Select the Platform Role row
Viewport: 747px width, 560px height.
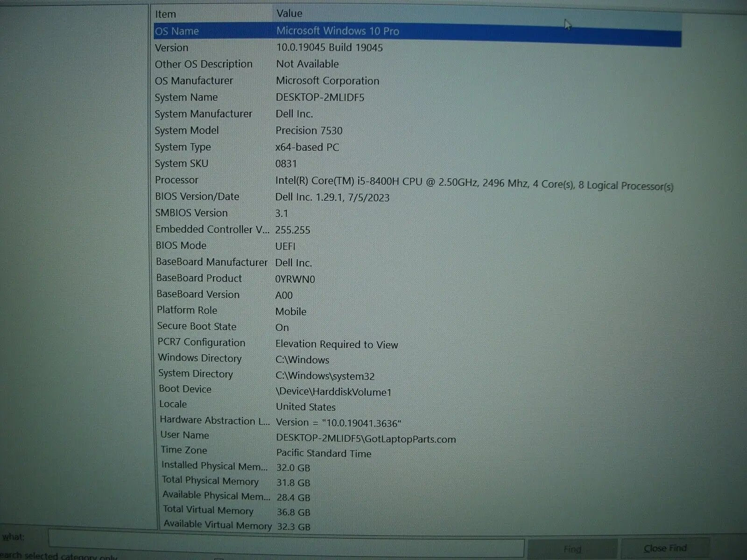(x=417, y=311)
